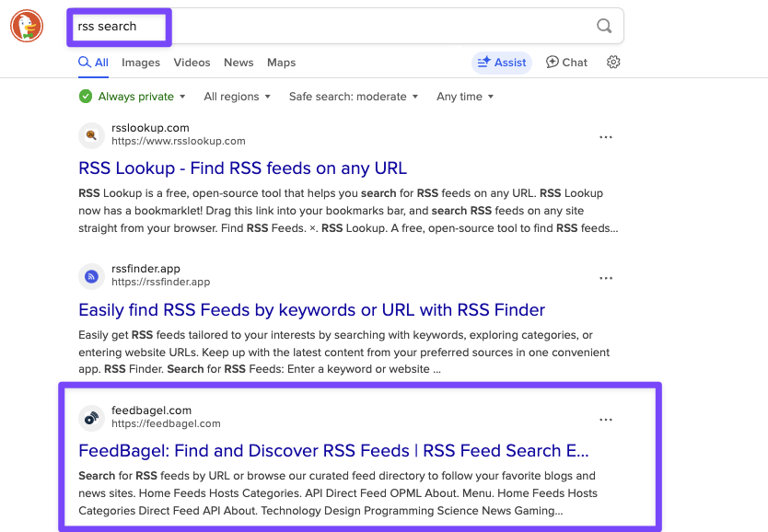Click the Assist sparkle button
Screen dimensions: 768x532
tap(502, 63)
